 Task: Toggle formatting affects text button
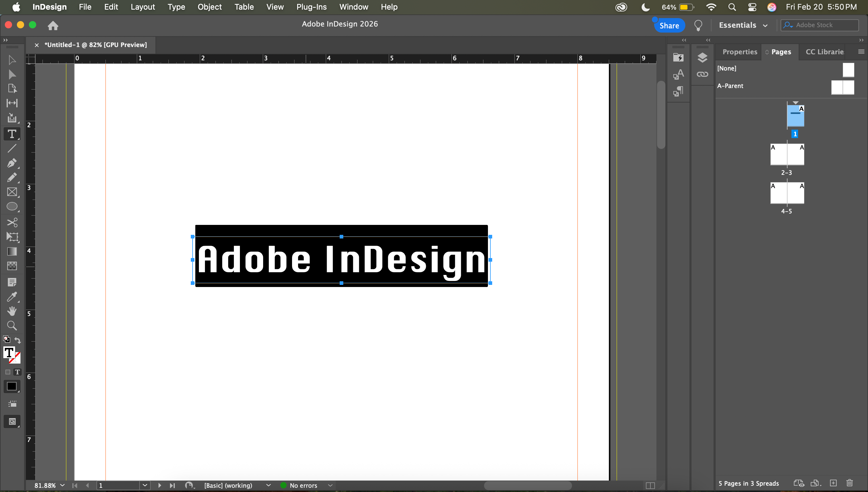(17, 372)
